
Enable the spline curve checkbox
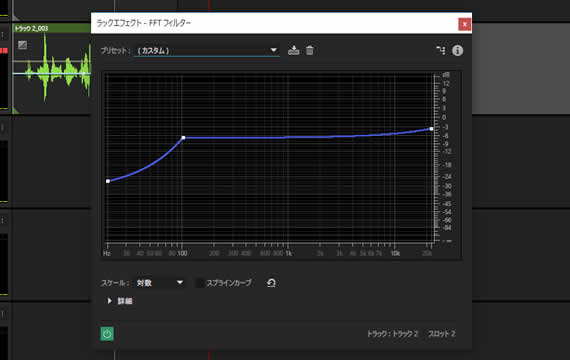click(x=200, y=283)
